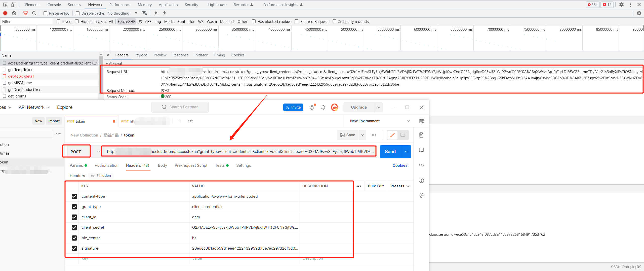
Task: Open environment quick look icon
Action: coord(421,121)
